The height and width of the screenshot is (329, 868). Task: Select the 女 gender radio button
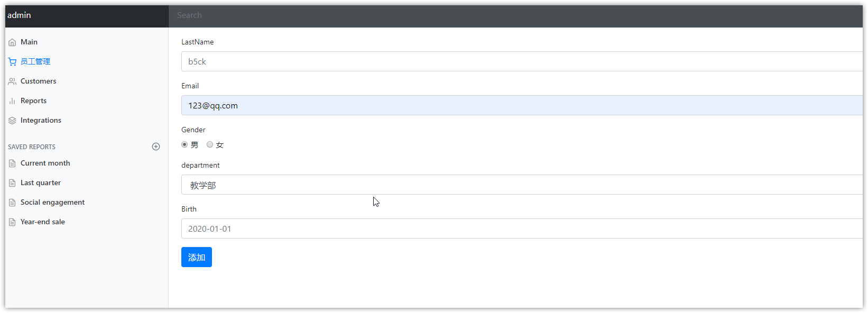210,144
